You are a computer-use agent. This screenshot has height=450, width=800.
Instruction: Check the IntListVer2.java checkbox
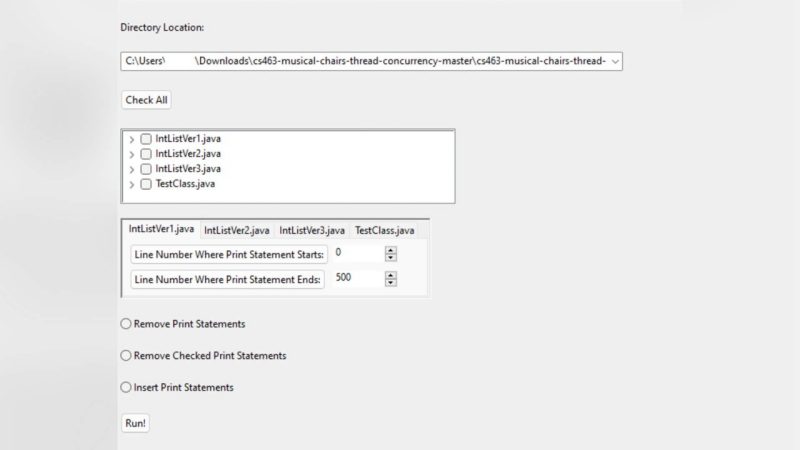click(146, 154)
